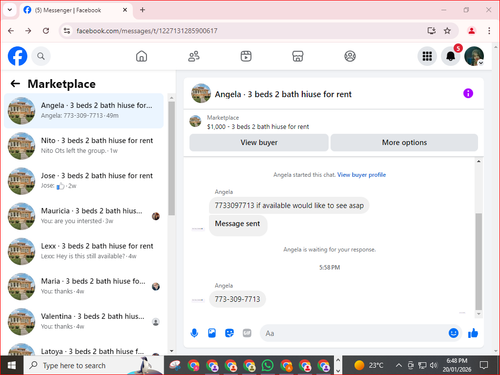The image size is (500, 375).
Task: Click the More options button
Action: 404,142
